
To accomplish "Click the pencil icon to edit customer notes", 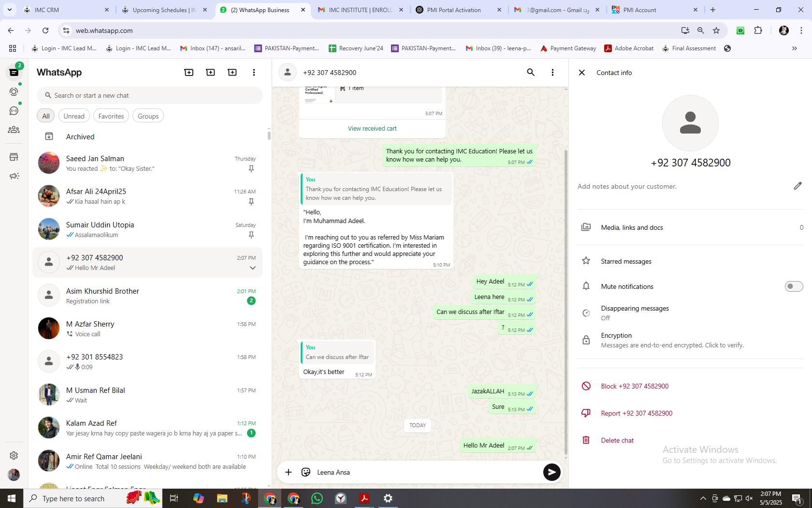I will (x=797, y=186).
